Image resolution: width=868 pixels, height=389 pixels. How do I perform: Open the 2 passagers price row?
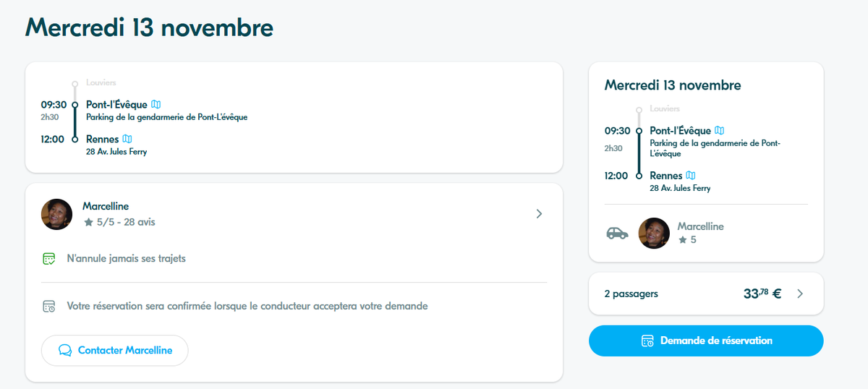(x=706, y=294)
